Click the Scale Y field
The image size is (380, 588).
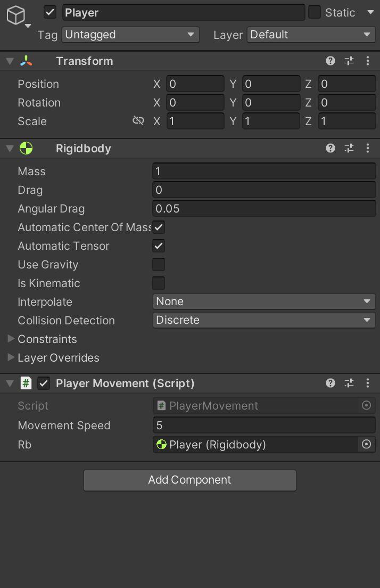tap(271, 121)
